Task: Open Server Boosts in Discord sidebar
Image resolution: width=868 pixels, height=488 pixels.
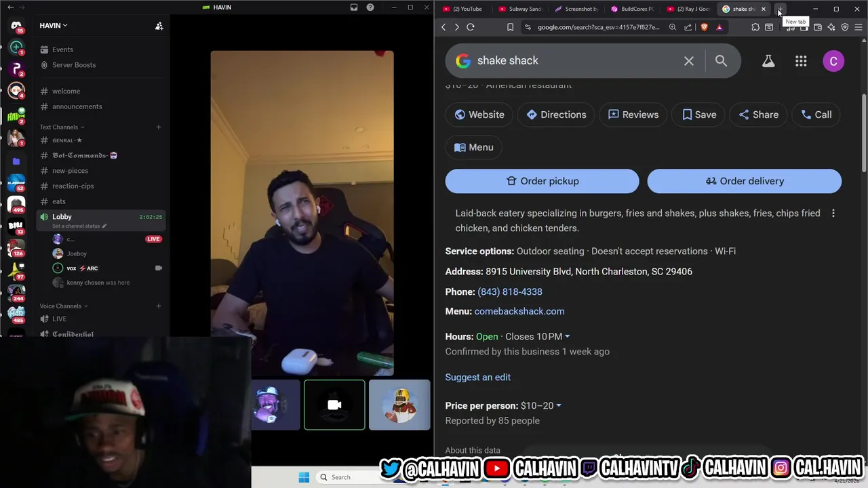Action: click(73, 65)
